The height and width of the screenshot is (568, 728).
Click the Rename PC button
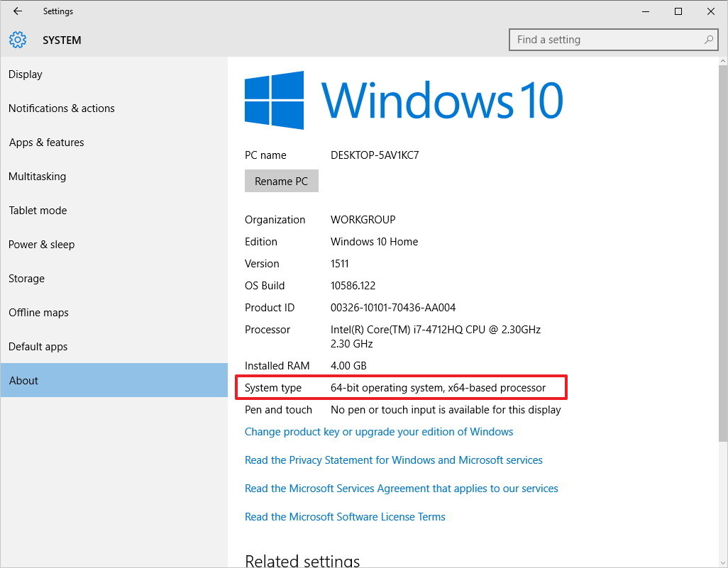(x=281, y=181)
